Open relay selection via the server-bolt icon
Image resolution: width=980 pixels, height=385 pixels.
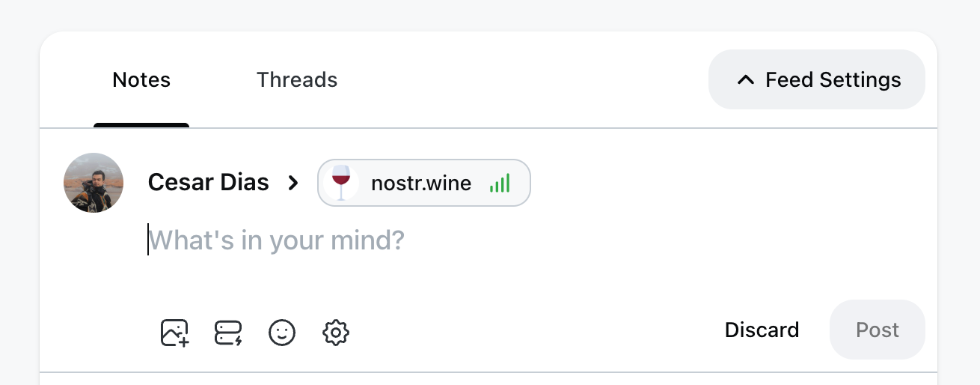(x=228, y=332)
